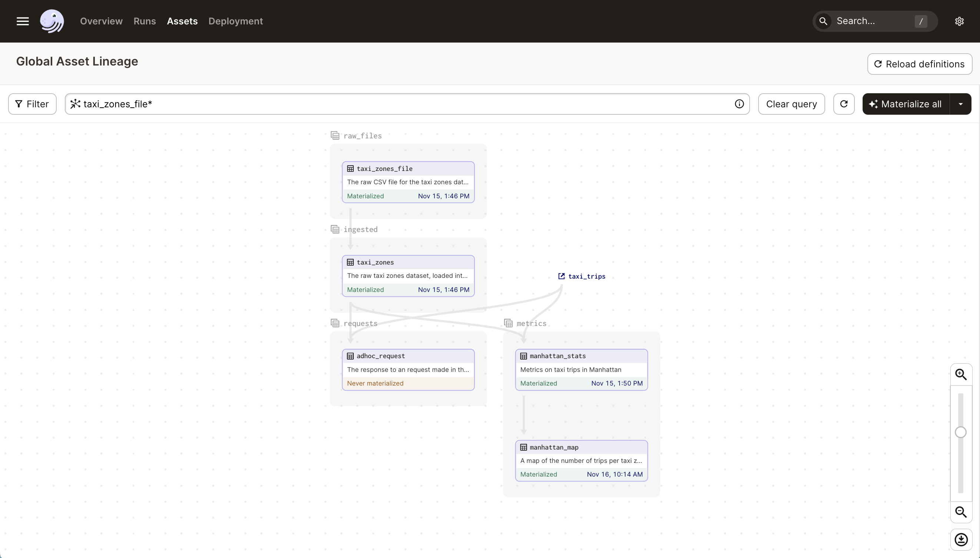Expand the hamburger menu icon top-left

tap(22, 21)
